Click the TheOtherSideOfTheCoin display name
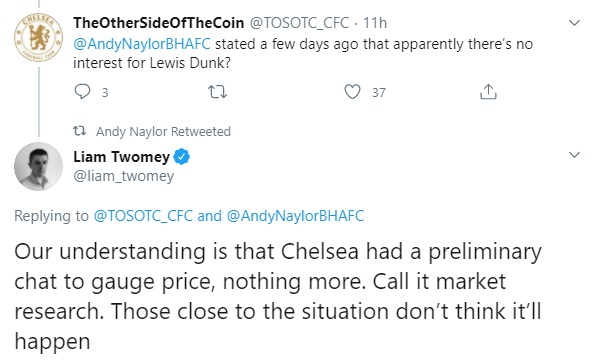This screenshot has width=597, height=363. (x=159, y=23)
